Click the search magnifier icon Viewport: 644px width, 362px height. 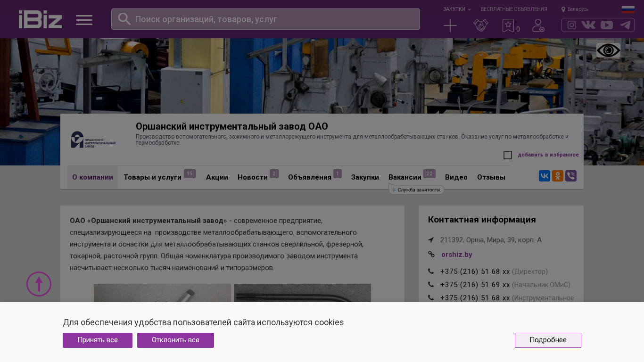click(124, 19)
